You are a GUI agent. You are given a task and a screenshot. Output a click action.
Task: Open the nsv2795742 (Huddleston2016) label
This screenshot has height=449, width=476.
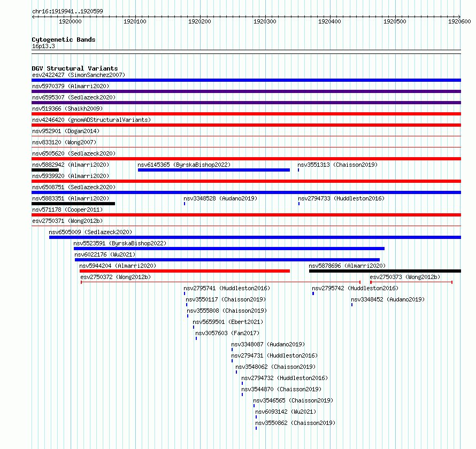[x=355, y=288]
